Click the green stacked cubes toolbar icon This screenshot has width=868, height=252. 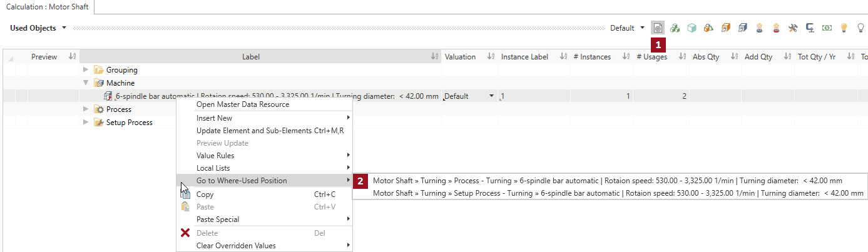click(675, 28)
